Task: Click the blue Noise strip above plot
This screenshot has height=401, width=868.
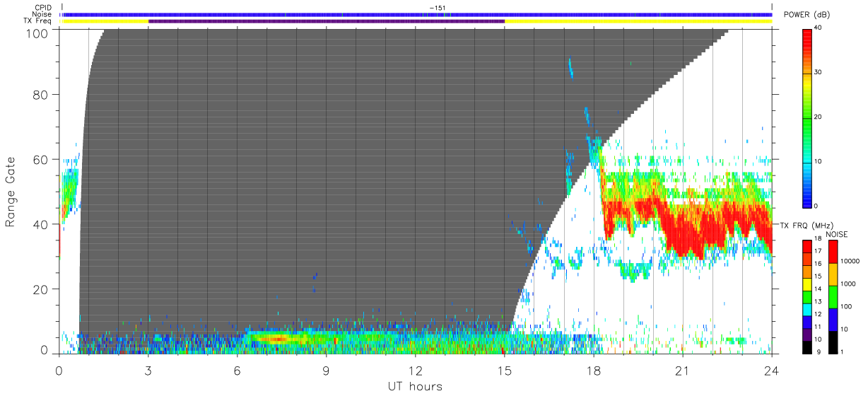Action: coord(417,14)
